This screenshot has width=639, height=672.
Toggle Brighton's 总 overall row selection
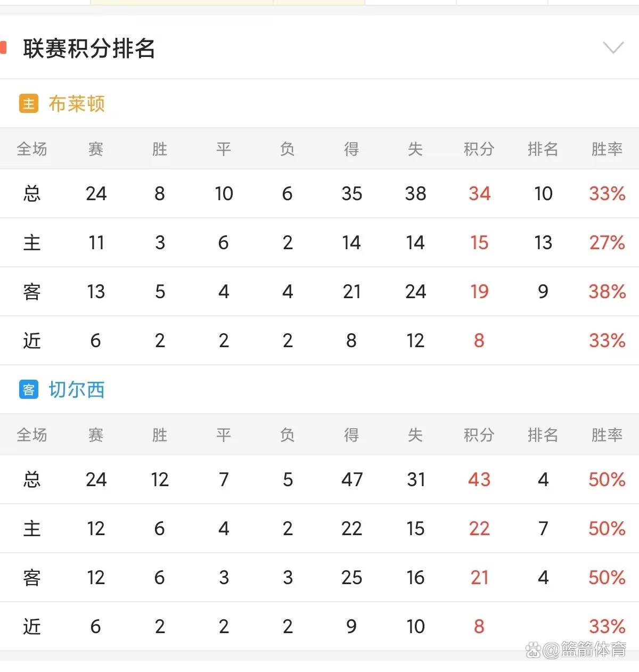coord(32,194)
